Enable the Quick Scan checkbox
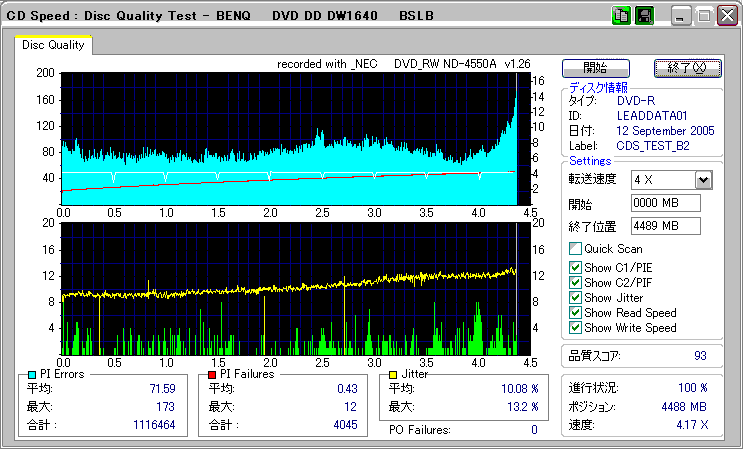 click(575, 249)
